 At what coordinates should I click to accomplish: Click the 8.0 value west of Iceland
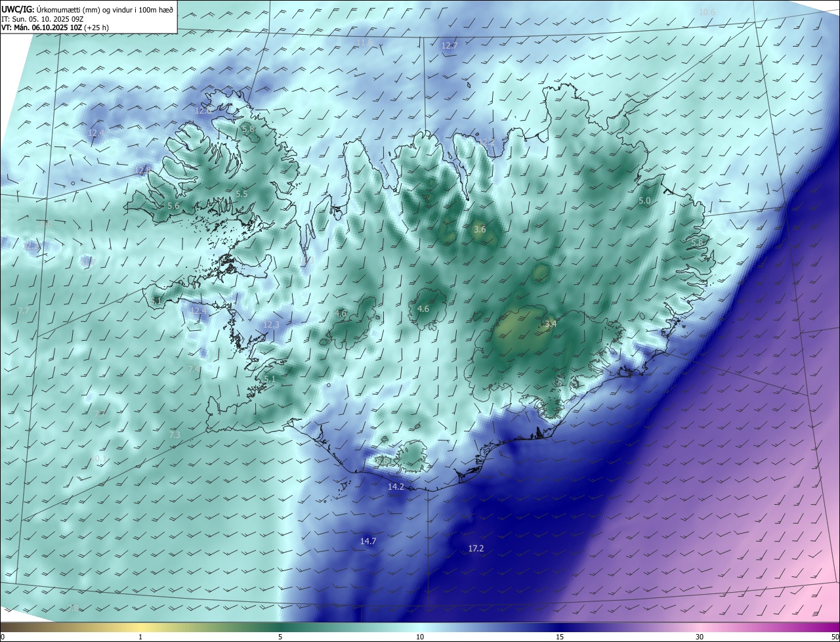point(45,225)
